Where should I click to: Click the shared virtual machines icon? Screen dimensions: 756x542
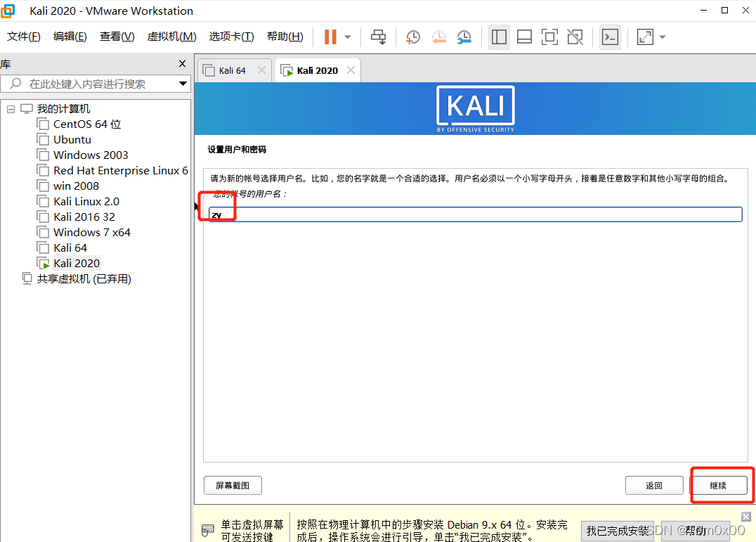27,278
